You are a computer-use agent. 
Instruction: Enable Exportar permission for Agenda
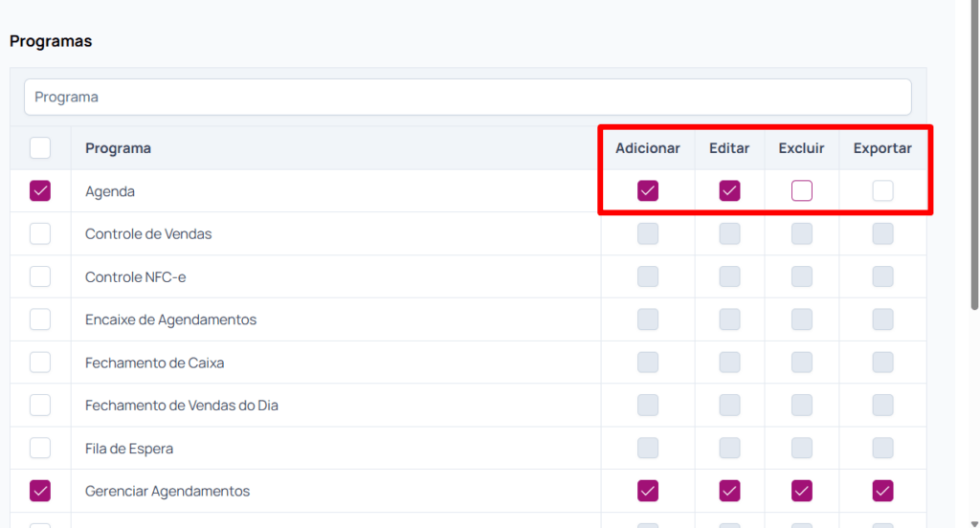(x=882, y=191)
